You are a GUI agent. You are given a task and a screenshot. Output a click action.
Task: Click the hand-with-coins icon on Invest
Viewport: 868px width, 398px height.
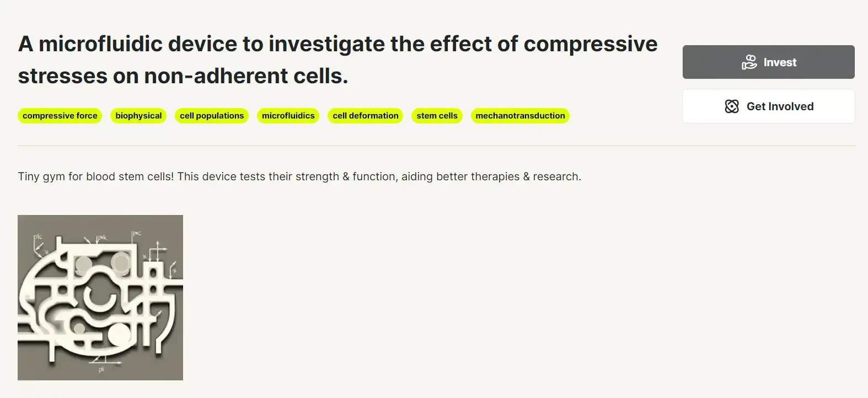coord(749,62)
